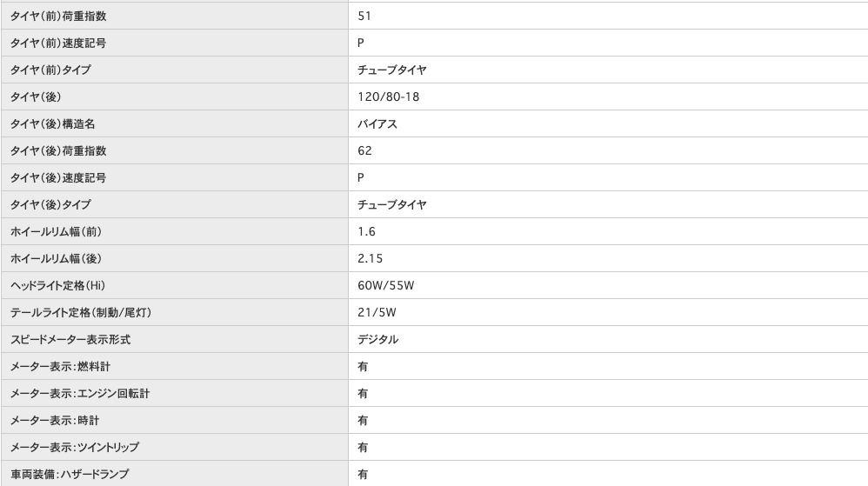
Task: Click the メーター表示:燃料計 label
Action: 50,366
